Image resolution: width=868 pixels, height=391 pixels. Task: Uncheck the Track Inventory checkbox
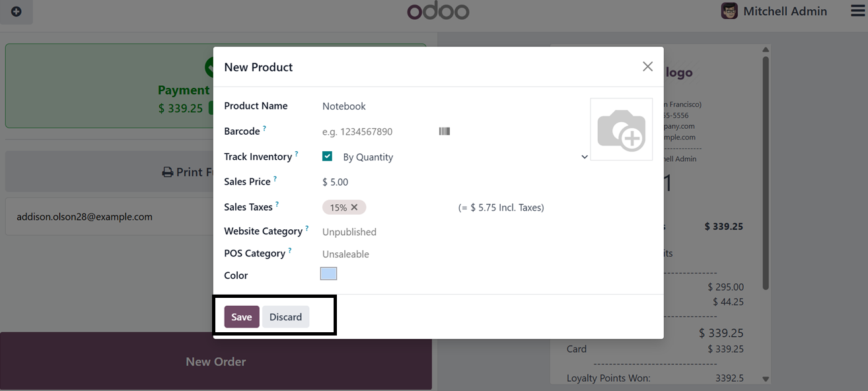[327, 157]
